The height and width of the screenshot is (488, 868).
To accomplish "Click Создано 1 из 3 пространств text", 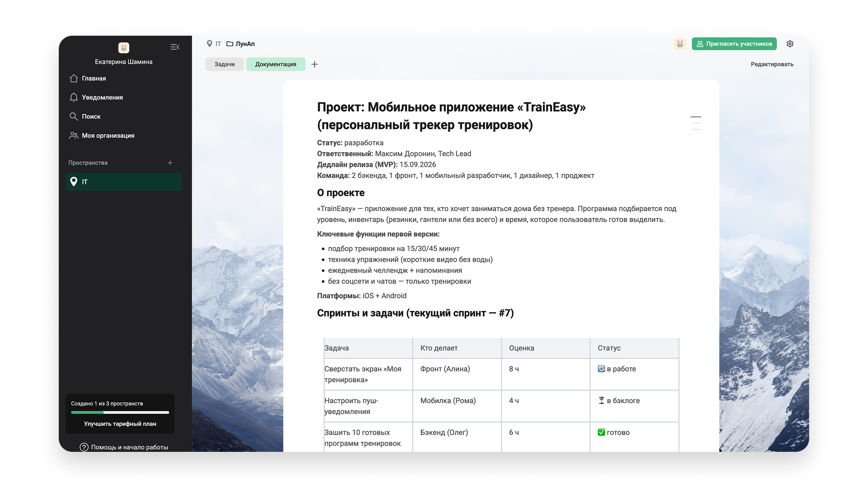I will 107,404.
